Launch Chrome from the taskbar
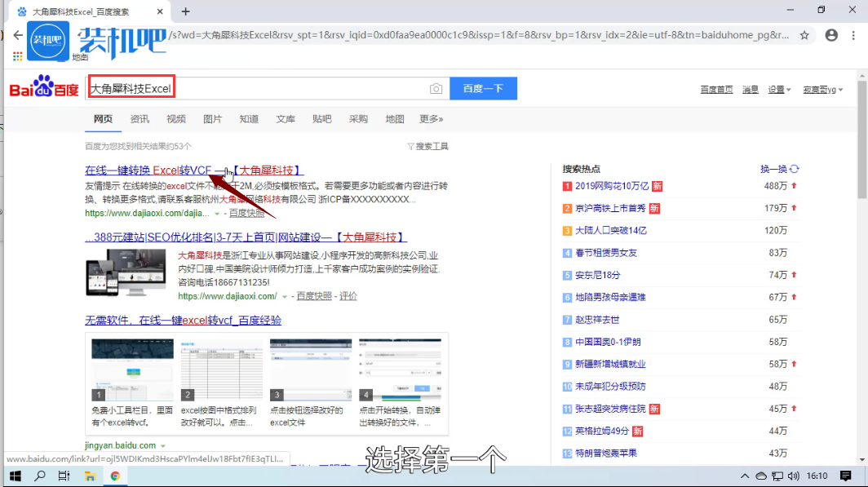The height and width of the screenshot is (487, 868). point(115,475)
